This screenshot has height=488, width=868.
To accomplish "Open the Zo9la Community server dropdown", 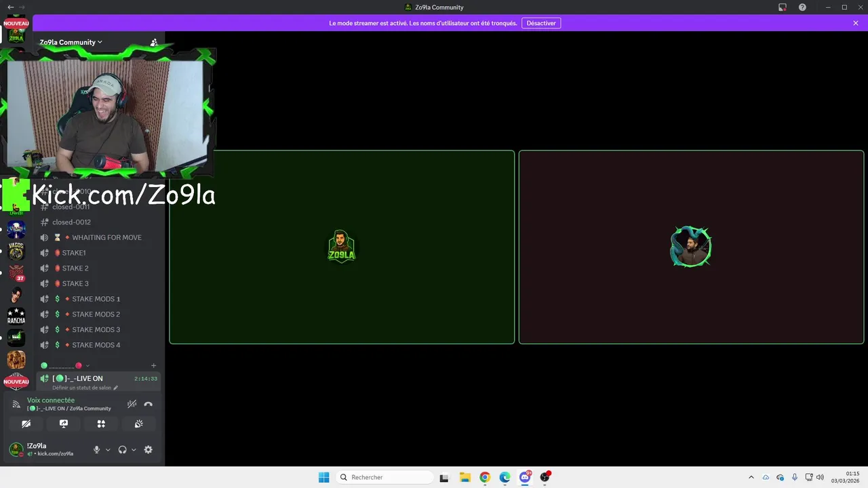I will (71, 42).
